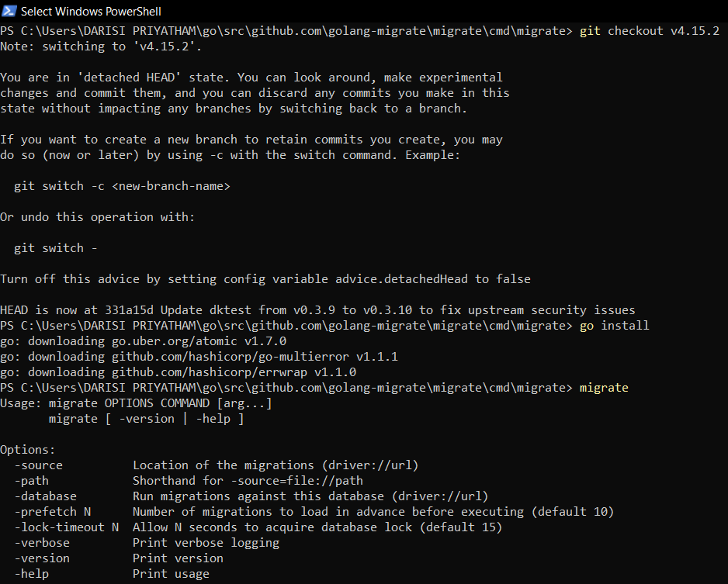
Task: Click the PowerShell icon in title bar
Action: pyautogui.click(x=9, y=11)
